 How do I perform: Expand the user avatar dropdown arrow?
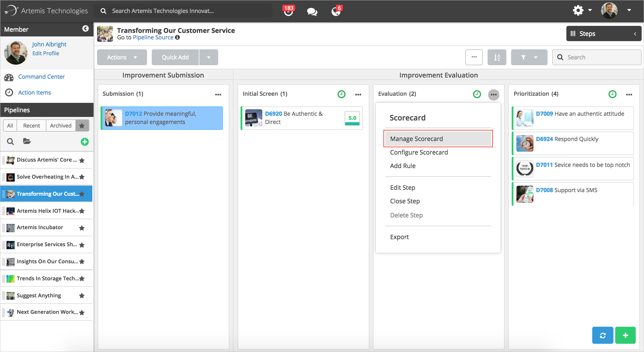pyautogui.click(x=629, y=10)
